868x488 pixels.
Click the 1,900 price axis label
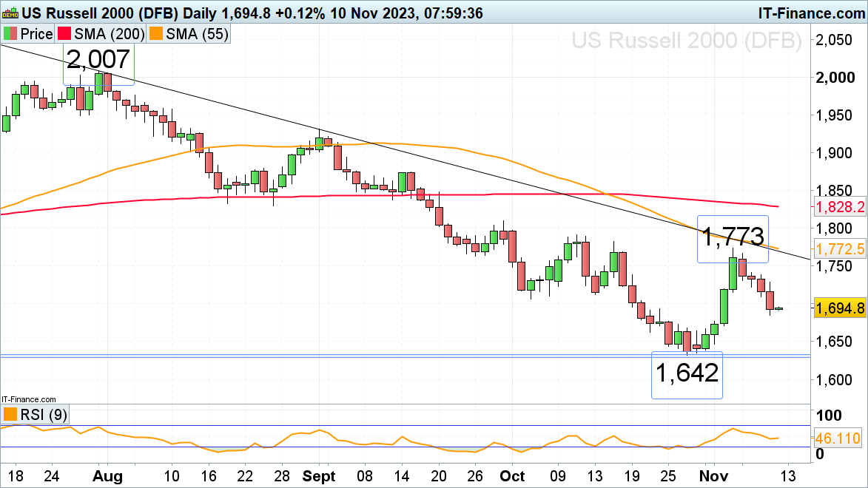point(834,153)
